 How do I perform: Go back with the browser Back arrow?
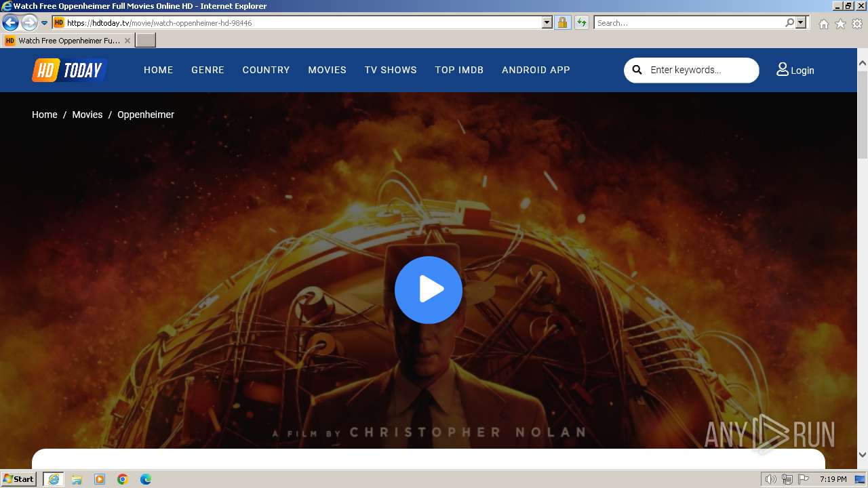(10, 23)
